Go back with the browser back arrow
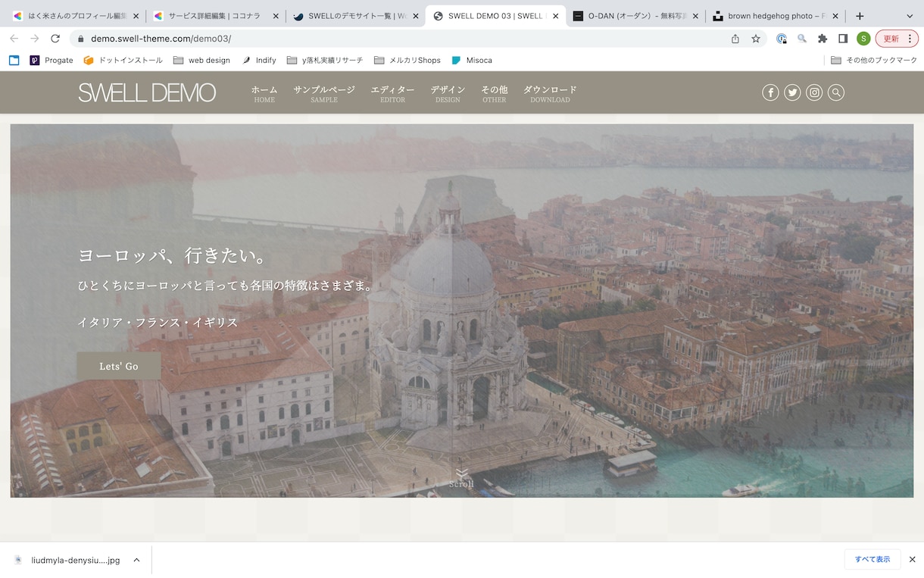The image size is (924, 578). [14, 39]
